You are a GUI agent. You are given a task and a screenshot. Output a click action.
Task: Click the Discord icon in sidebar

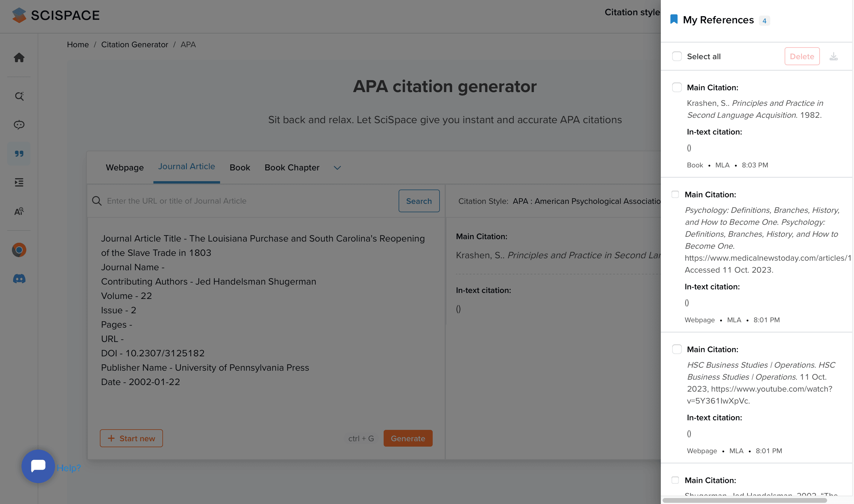[x=19, y=279]
